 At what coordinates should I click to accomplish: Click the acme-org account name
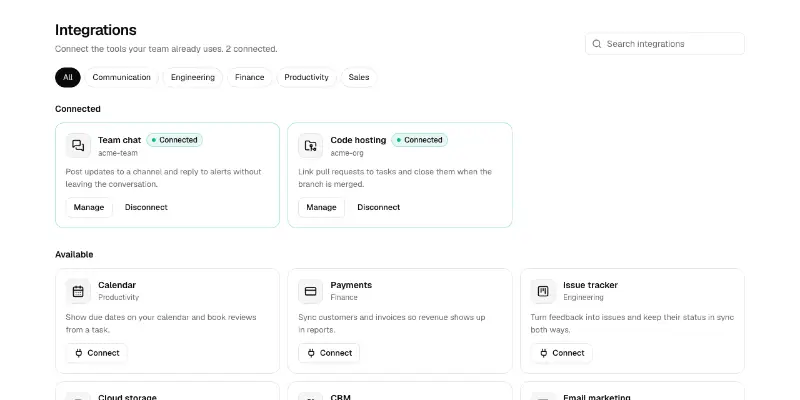(x=347, y=153)
